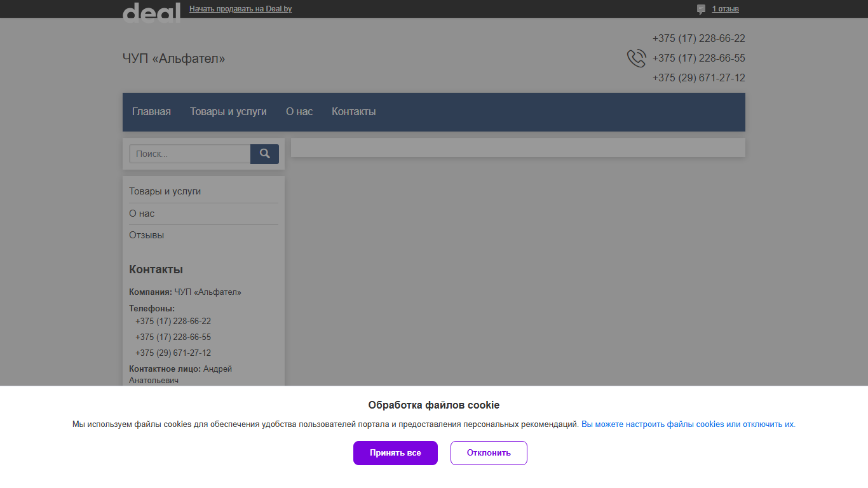This screenshot has height=488, width=868.
Task: Click the Deal logo in the top bar
Action: tap(151, 13)
